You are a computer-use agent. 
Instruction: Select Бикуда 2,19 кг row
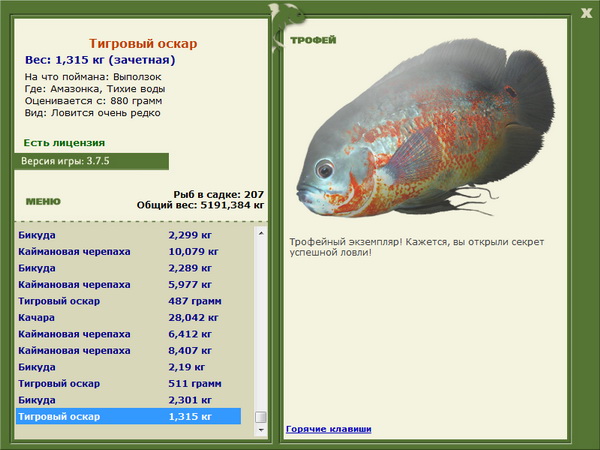point(129,367)
